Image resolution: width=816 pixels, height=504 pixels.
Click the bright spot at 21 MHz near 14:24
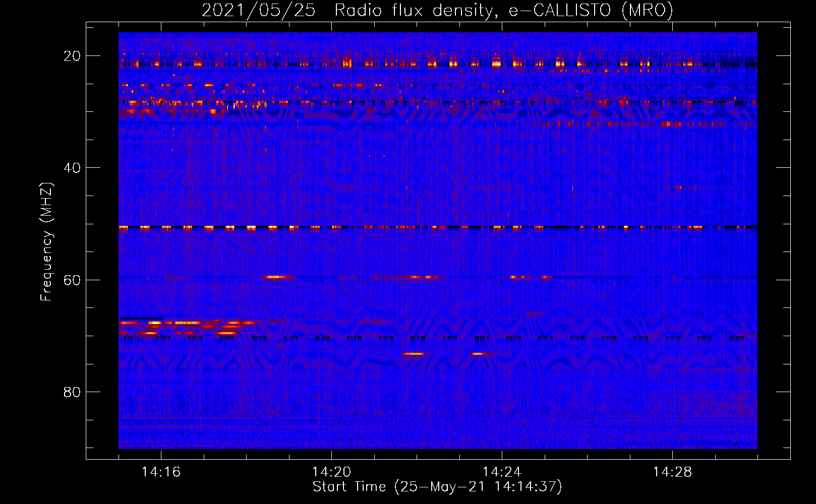tap(497, 64)
